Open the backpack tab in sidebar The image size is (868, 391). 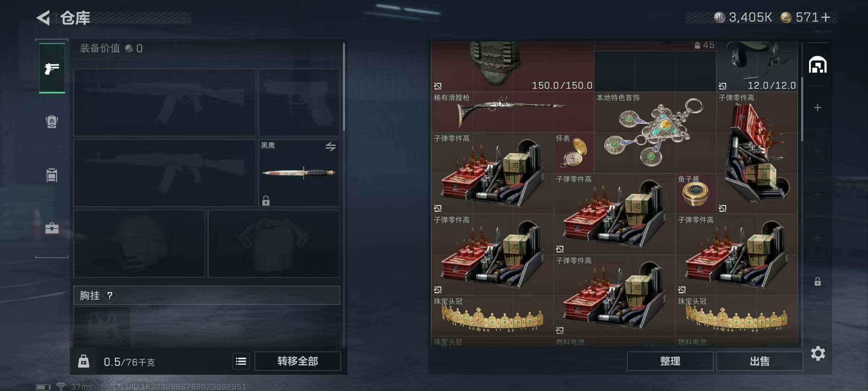(52, 121)
